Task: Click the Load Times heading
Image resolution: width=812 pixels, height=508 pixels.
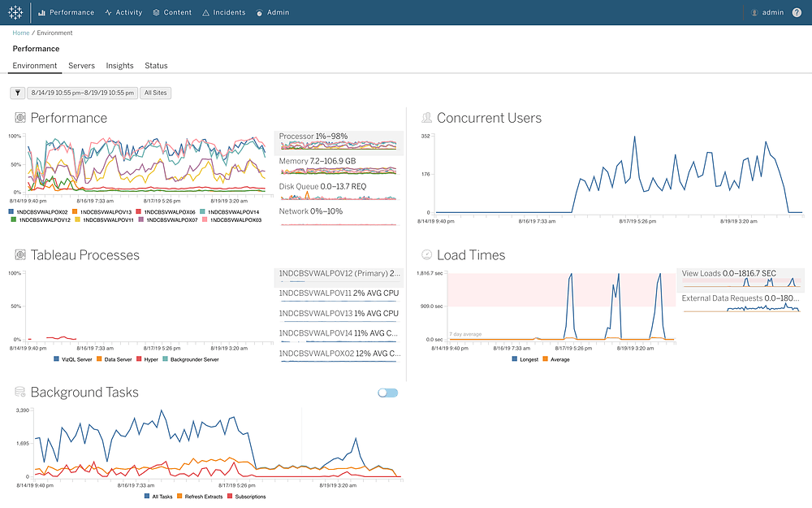Action: [x=471, y=254]
